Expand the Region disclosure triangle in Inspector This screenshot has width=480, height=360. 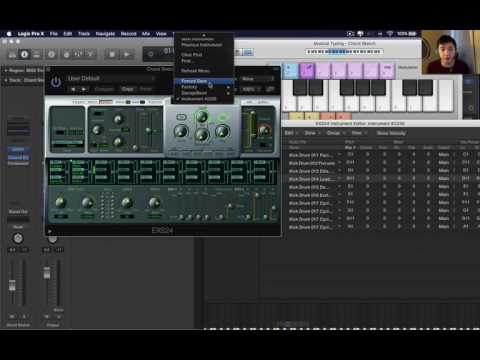pos(6,71)
